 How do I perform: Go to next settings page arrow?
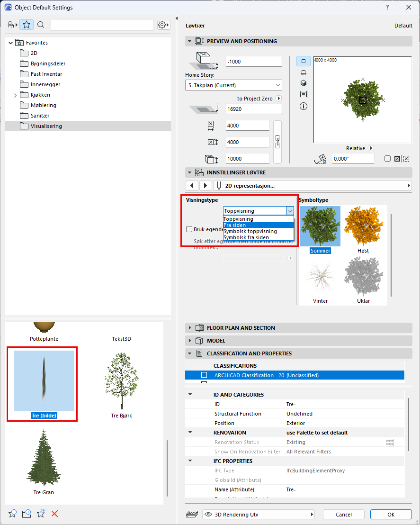click(206, 186)
